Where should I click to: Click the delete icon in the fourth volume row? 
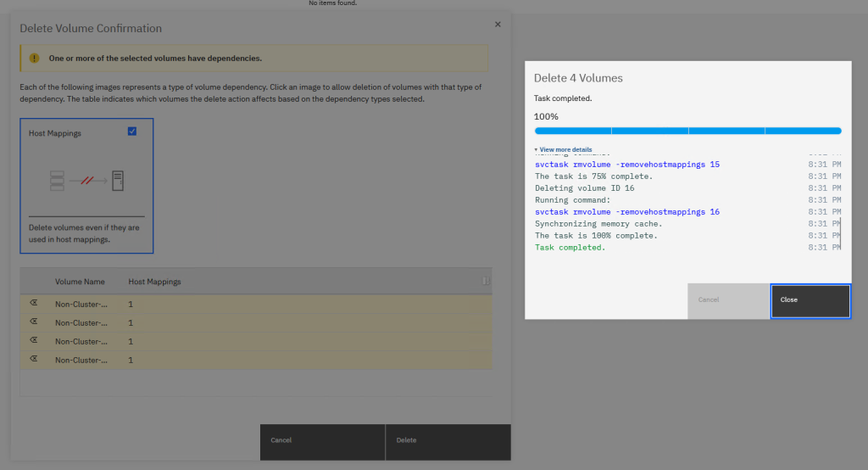(34, 359)
